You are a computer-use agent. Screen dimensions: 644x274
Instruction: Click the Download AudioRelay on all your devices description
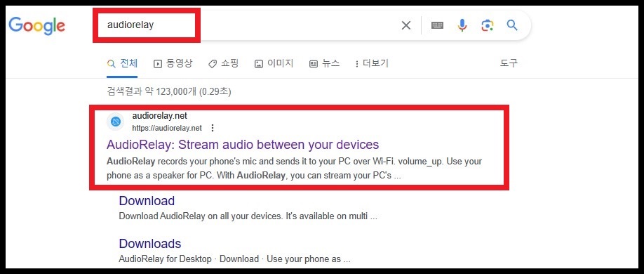coord(248,216)
